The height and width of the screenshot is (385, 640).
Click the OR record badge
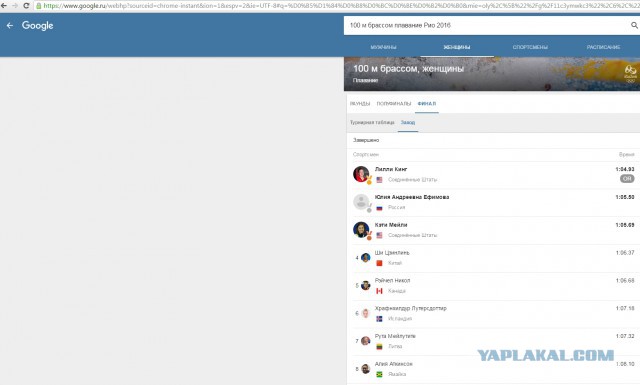(627, 178)
